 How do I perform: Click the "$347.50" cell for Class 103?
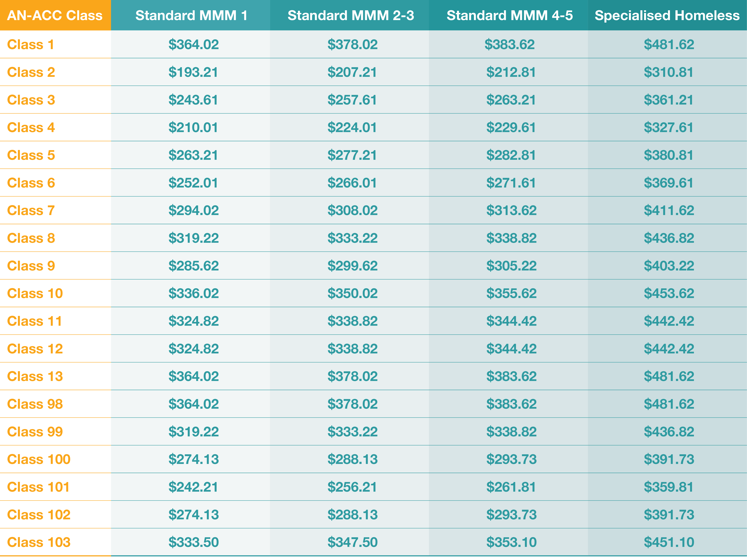pyautogui.click(x=352, y=542)
